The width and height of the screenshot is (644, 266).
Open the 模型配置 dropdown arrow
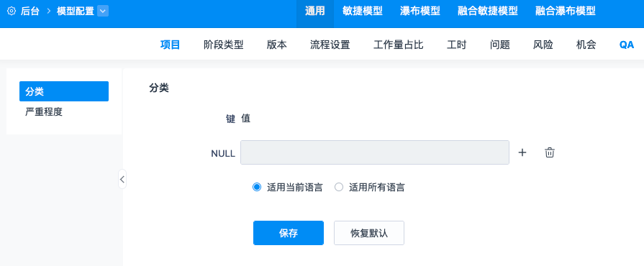[x=103, y=11]
